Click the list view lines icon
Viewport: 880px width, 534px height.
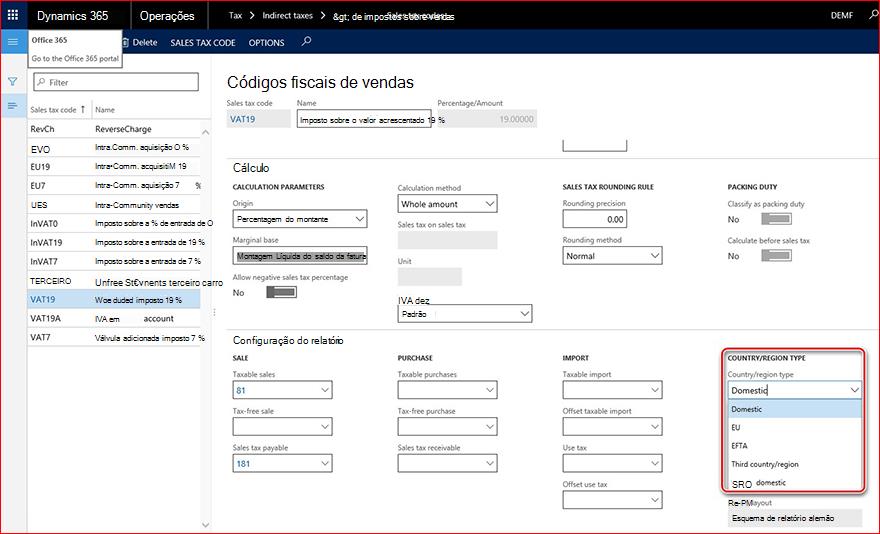point(12,106)
